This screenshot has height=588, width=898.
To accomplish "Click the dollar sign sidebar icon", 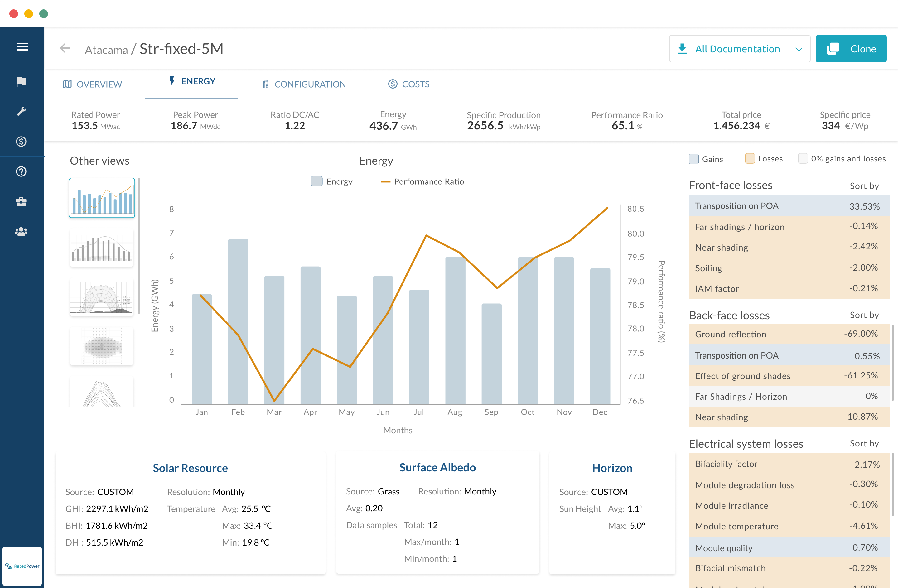I will [x=22, y=142].
